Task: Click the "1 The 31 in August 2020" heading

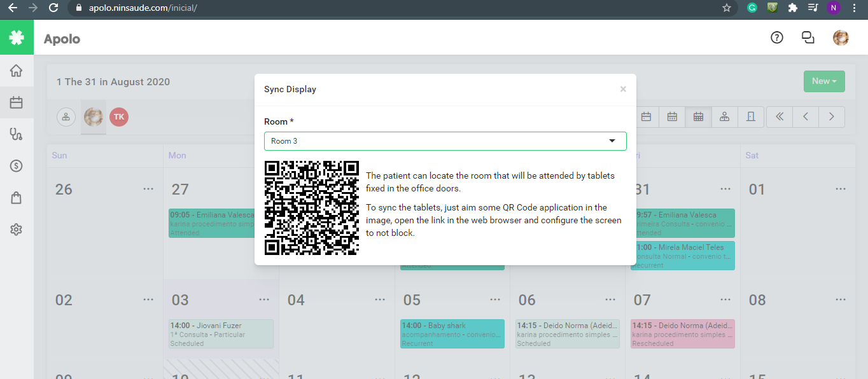Action: 113,81
